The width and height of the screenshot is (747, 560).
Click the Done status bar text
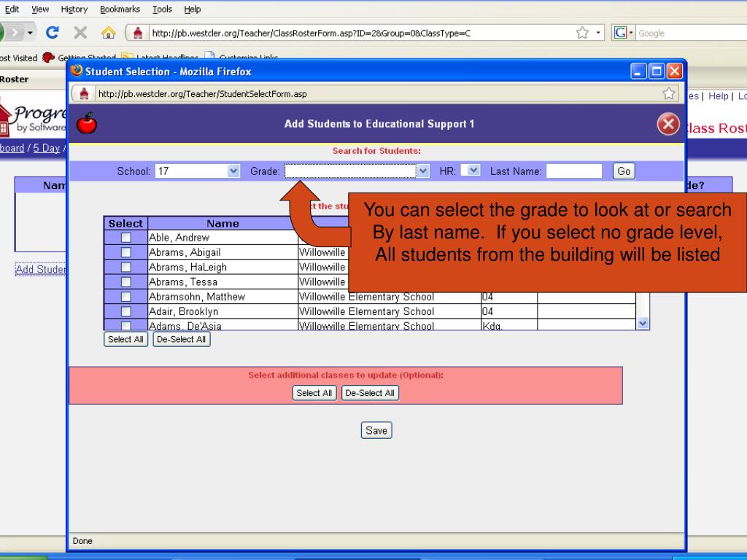(x=82, y=541)
